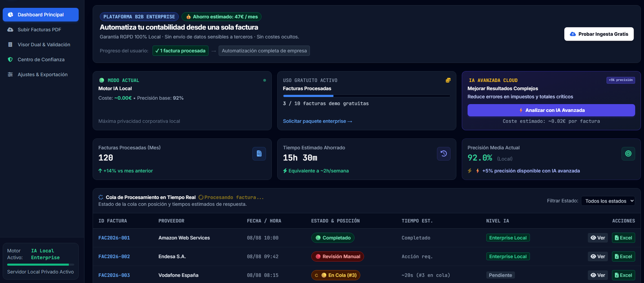Click the FECHA / HORA column header
Image resolution: width=644 pixels, height=283 pixels.
[x=264, y=221]
